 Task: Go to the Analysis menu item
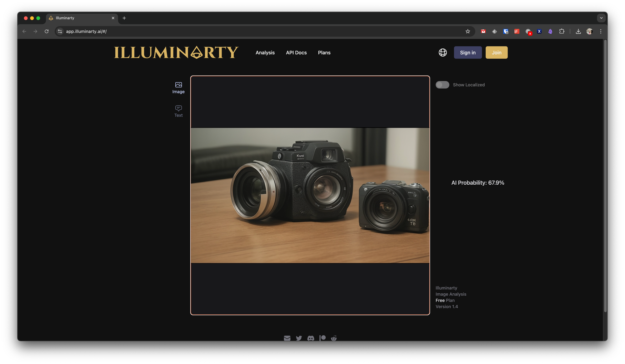[x=265, y=52]
